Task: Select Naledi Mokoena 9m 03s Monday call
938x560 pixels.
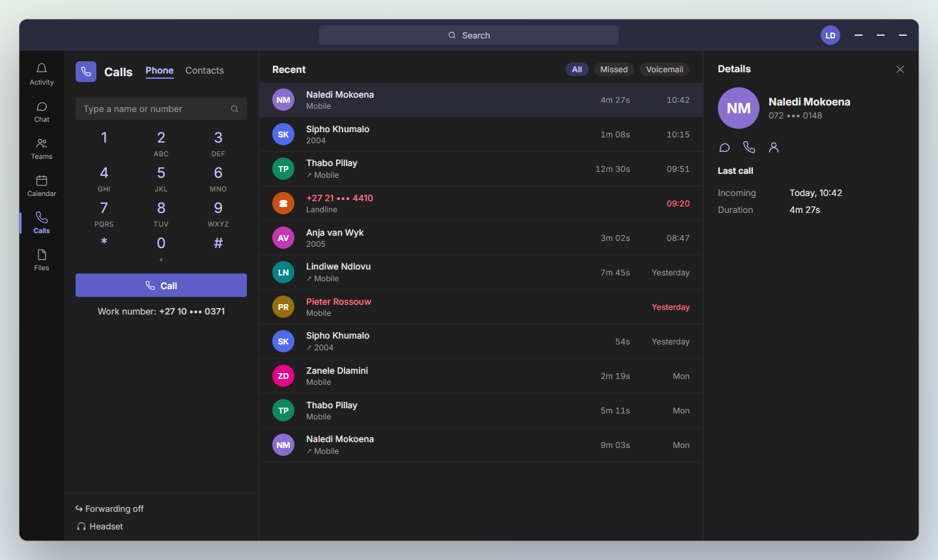Action: [481, 445]
